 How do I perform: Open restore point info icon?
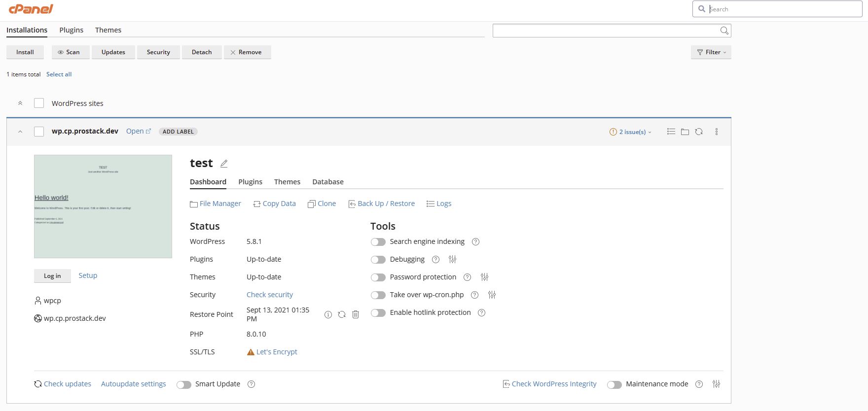pyautogui.click(x=328, y=314)
